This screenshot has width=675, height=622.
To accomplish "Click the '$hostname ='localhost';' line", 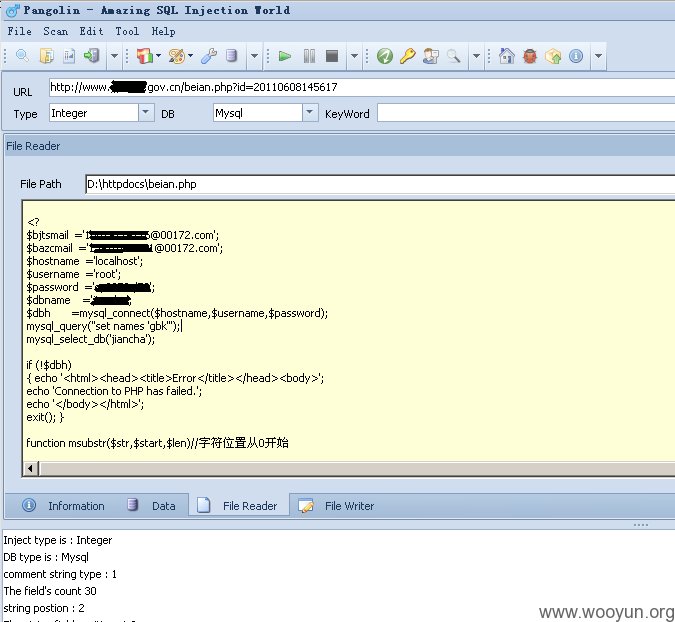I will pyautogui.click(x=84, y=261).
